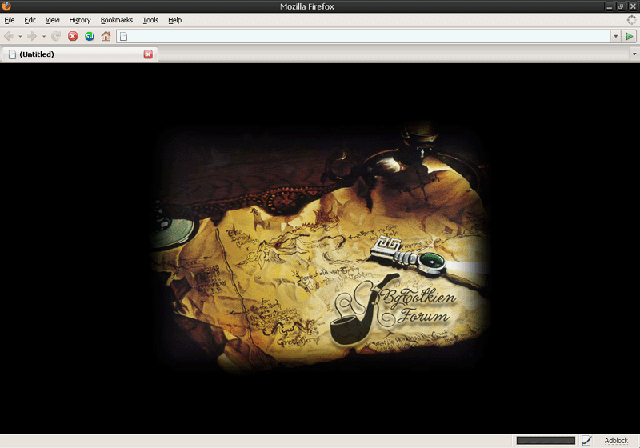Viewport: 640px width, 448px height.
Task: Open the File menu
Action: (9, 20)
